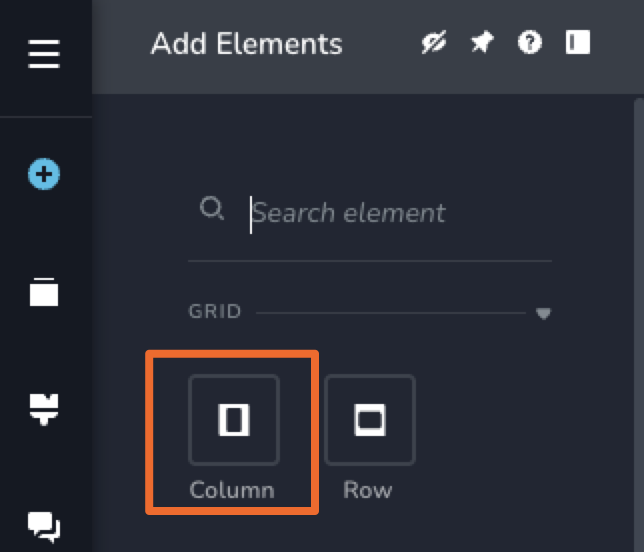Open the paint roller design icon

tap(44, 406)
